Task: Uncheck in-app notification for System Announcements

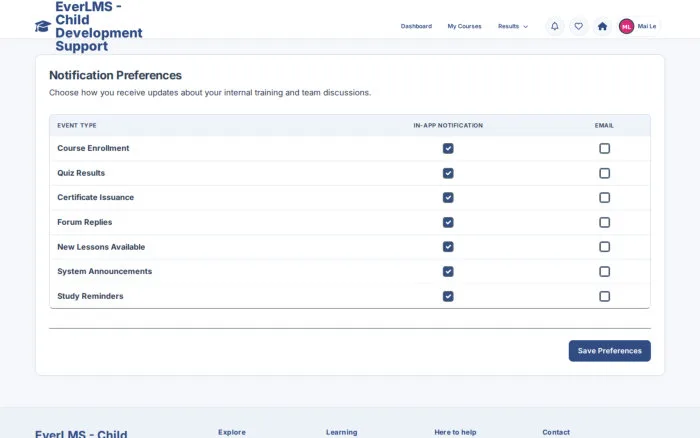Action: 448,271
